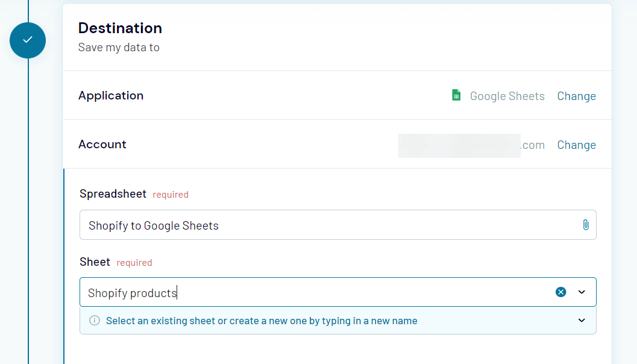Click the Account row label
Image resolution: width=637 pixels, height=364 pixels.
pyautogui.click(x=102, y=144)
